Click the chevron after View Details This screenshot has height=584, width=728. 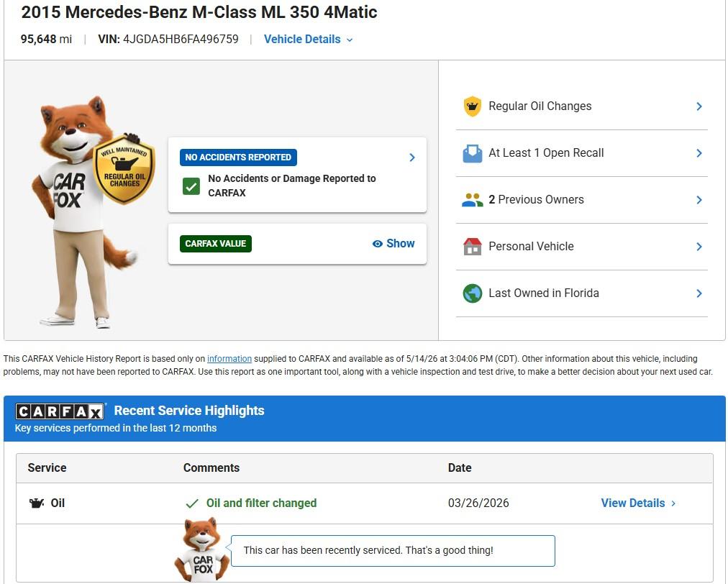pos(673,503)
